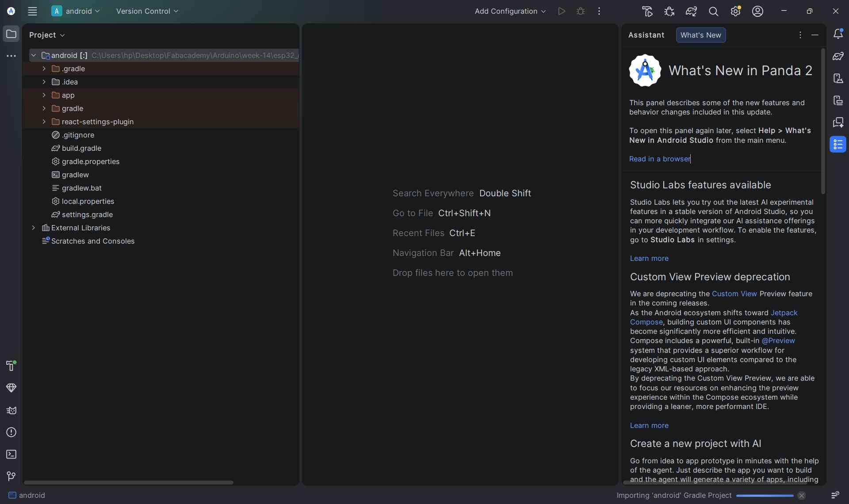Click the Read in a browser link

(660, 159)
